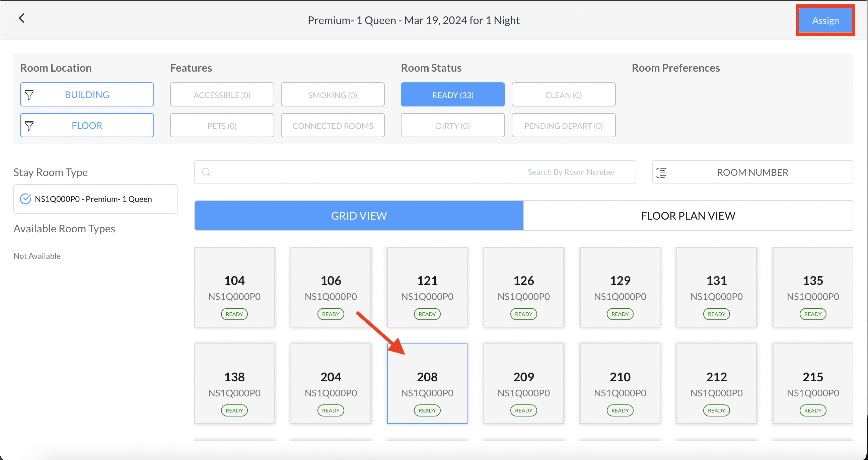Toggle the READY (33) status filter
The image size is (868, 460).
coord(452,95)
